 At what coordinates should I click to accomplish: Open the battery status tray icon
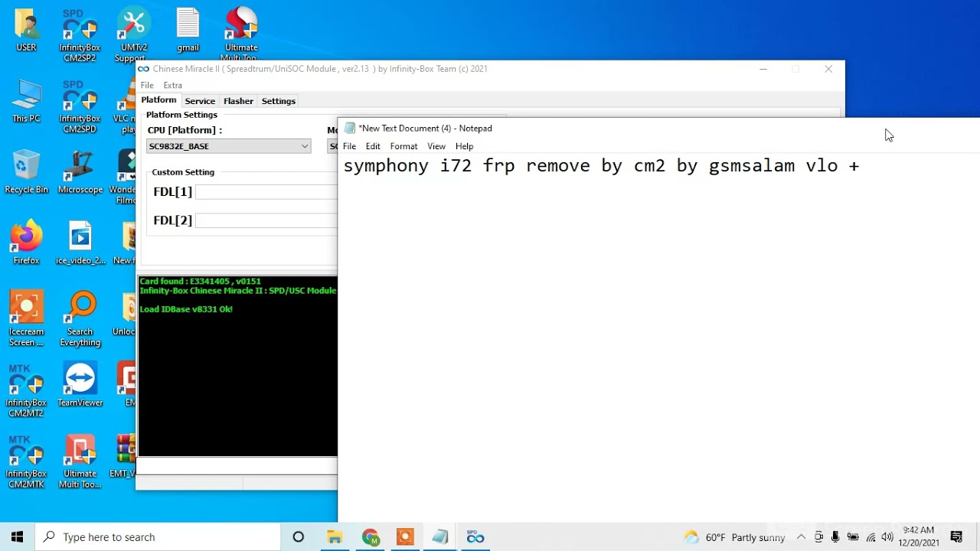click(853, 536)
